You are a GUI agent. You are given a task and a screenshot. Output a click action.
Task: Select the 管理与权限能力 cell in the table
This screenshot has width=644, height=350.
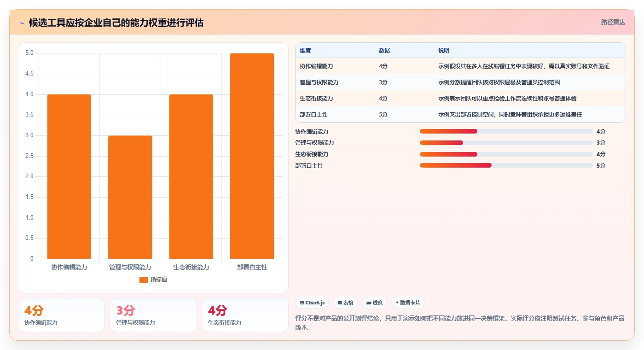[x=319, y=82]
